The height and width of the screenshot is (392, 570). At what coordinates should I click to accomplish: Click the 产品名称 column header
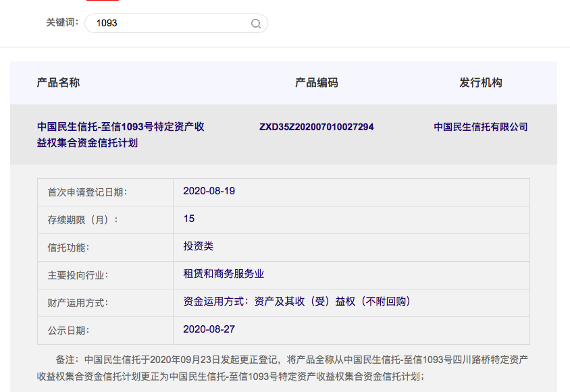(x=58, y=82)
